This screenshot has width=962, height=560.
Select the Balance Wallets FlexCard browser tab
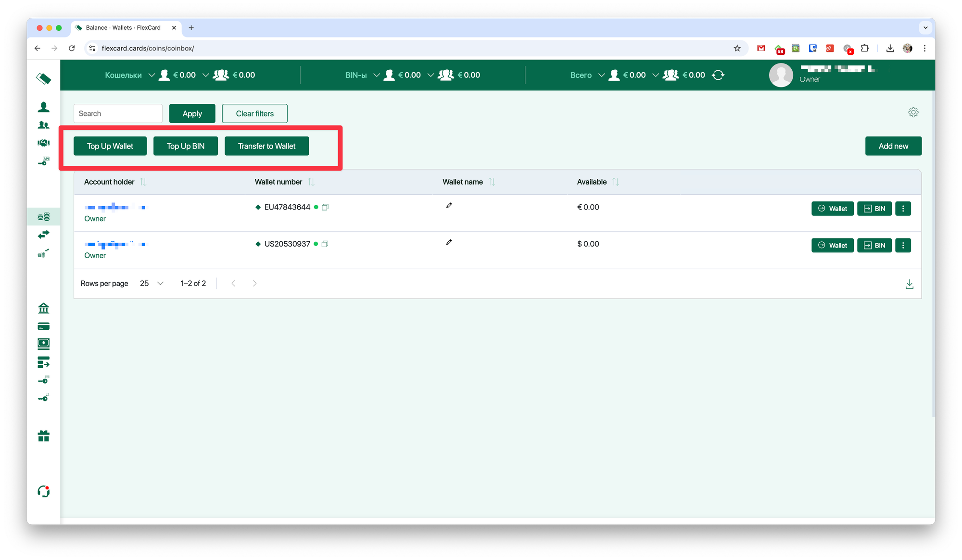pos(124,28)
